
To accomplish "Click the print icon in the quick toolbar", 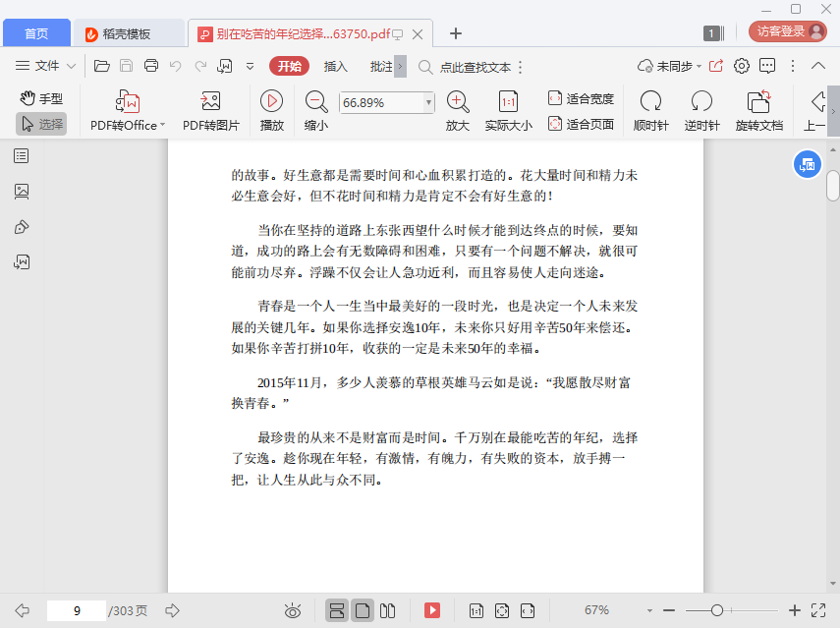I will [x=151, y=66].
